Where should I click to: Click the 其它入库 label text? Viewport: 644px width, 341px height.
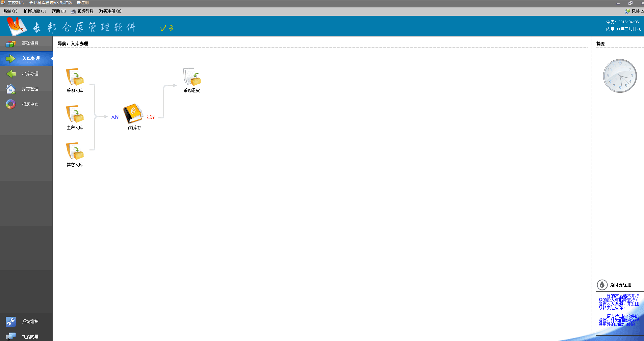pyautogui.click(x=75, y=165)
